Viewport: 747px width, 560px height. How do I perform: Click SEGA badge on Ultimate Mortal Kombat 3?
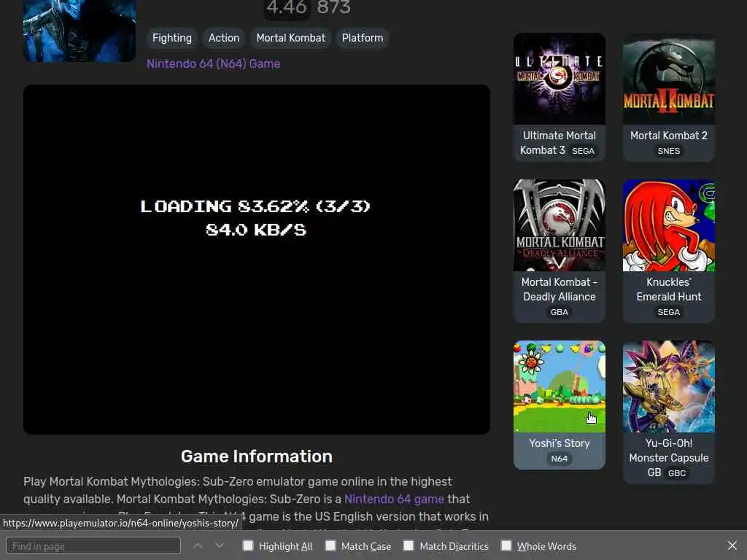pyautogui.click(x=583, y=151)
